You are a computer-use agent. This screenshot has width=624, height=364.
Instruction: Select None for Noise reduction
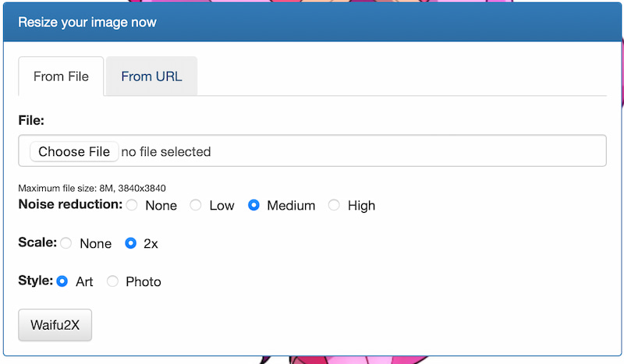pos(132,205)
